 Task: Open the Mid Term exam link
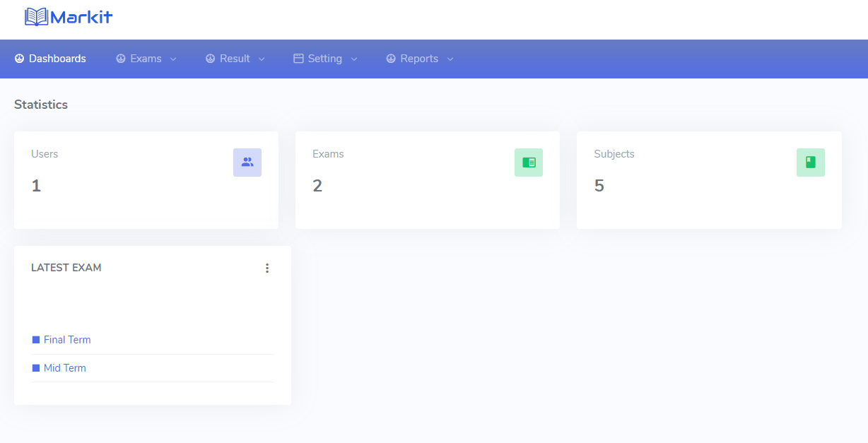(x=64, y=367)
